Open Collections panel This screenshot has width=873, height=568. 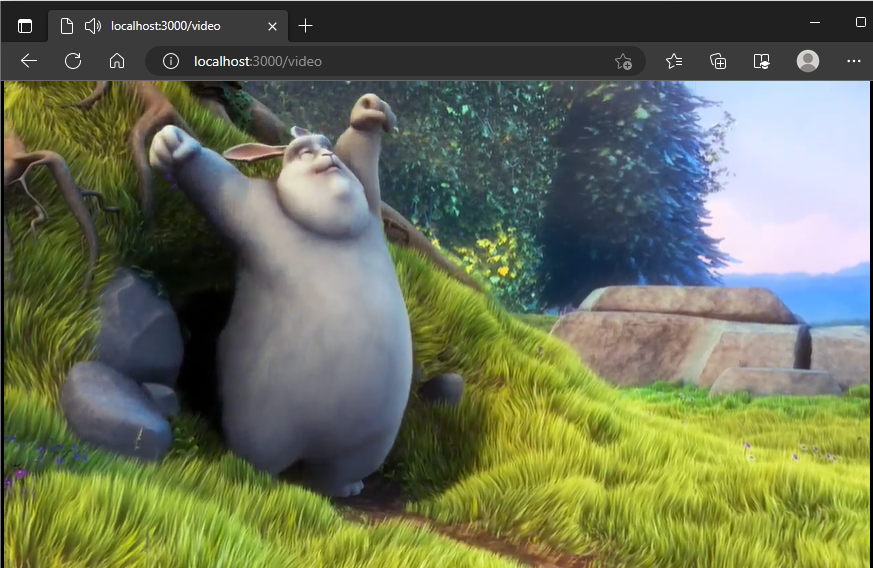pos(718,61)
